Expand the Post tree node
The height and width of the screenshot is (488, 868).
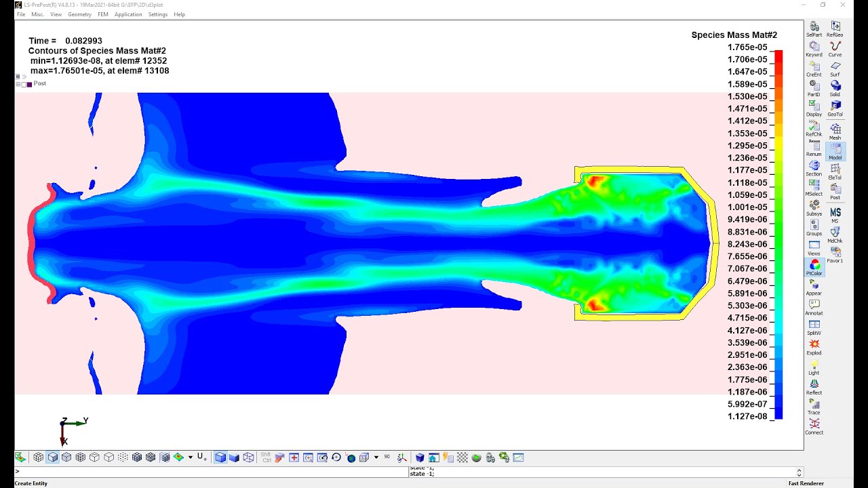(x=18, y=84)
